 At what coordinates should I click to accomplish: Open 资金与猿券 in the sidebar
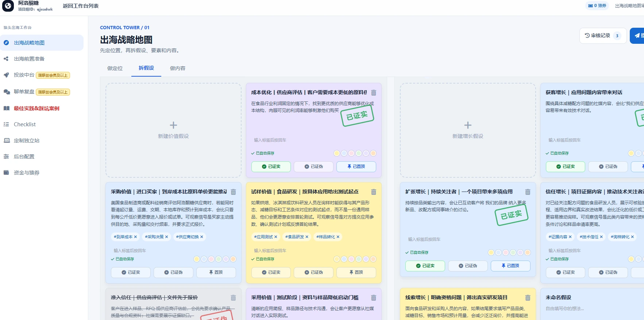click(42, 173)
